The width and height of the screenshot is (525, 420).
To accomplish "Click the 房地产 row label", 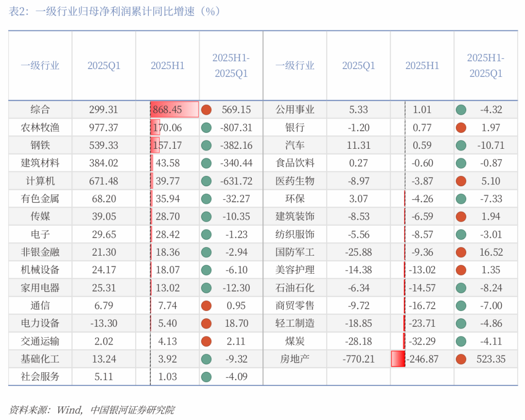I will tap(295, 359).
